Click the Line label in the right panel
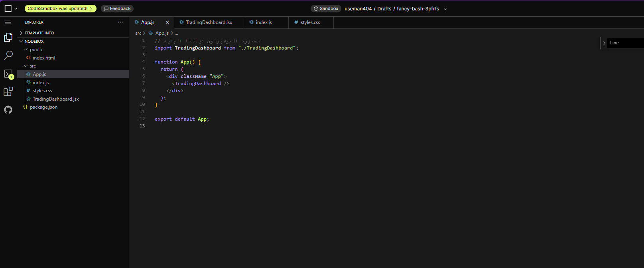644x268 pixels. coord(614,43)
